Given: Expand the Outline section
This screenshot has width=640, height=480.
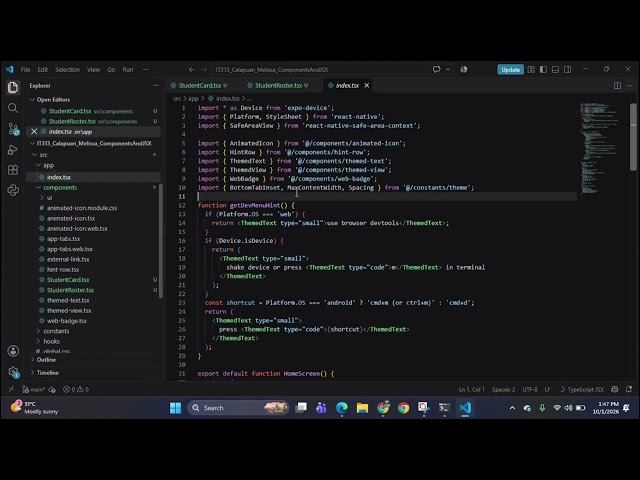Looking at the screenshot, I should click(46, 360).
